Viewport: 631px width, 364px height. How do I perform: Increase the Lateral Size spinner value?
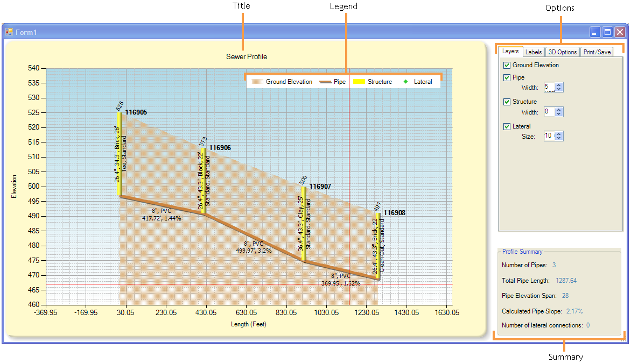click(x=559, y=134)
